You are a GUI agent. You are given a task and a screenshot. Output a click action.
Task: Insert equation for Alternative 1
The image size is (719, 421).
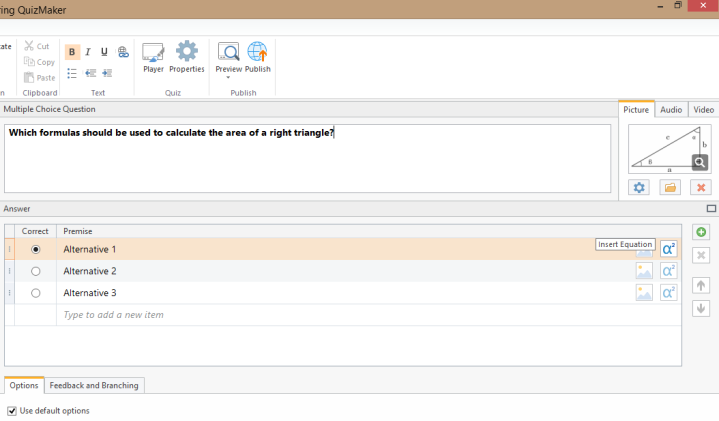tap(669, 249)
